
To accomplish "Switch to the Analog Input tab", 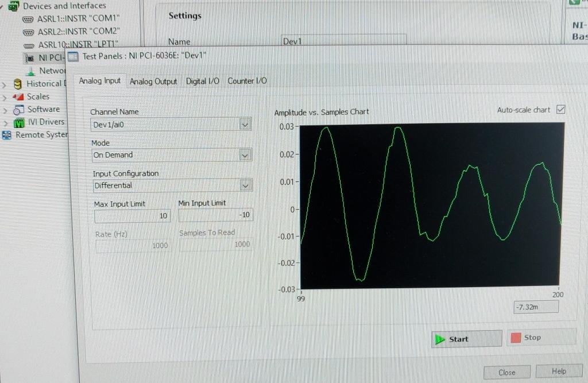I will click(100, 81).
